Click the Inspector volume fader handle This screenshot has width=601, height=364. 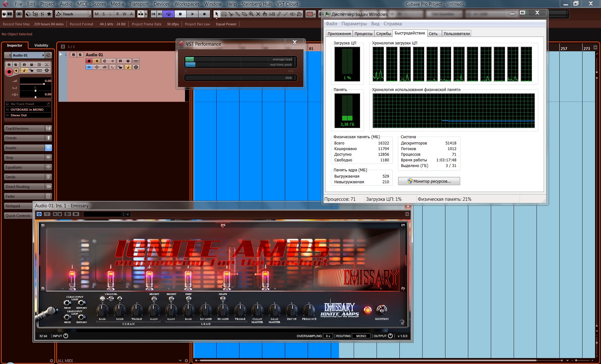[x=44, y=84]
